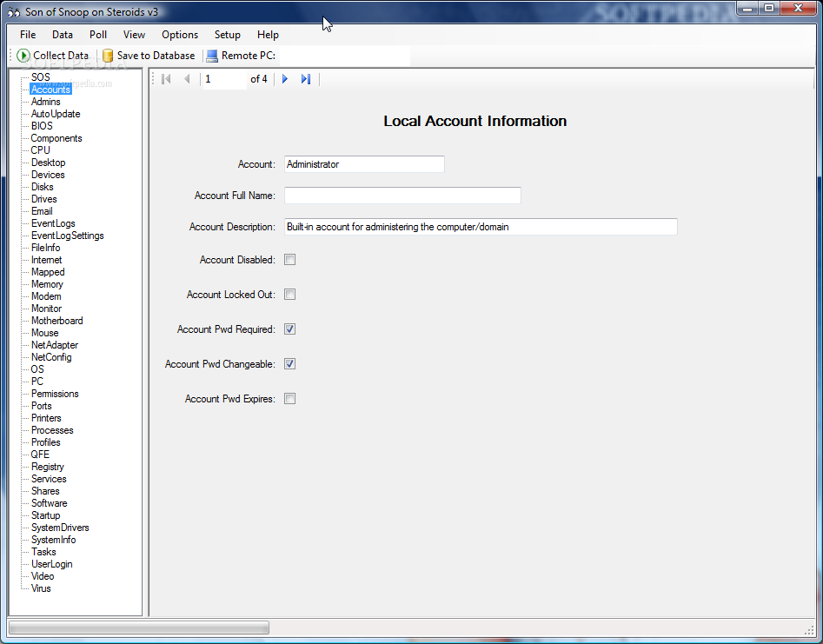Select EventLogSettings in the tree

68,236
